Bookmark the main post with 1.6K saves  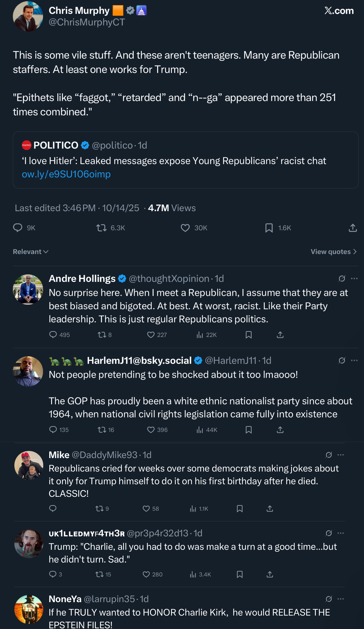tap(269, 228)
